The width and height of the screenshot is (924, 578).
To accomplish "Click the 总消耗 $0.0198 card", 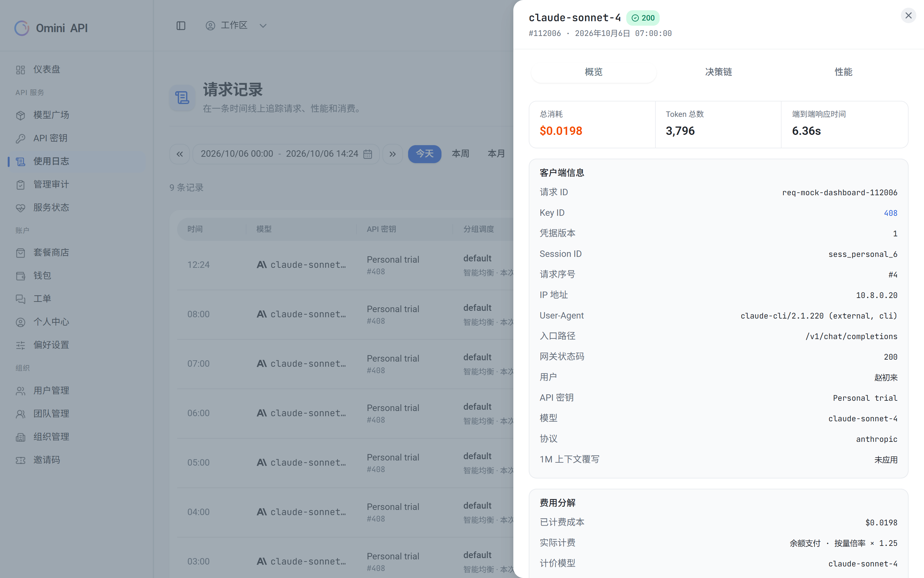I will pyautogui.click(x=592, y=125).
